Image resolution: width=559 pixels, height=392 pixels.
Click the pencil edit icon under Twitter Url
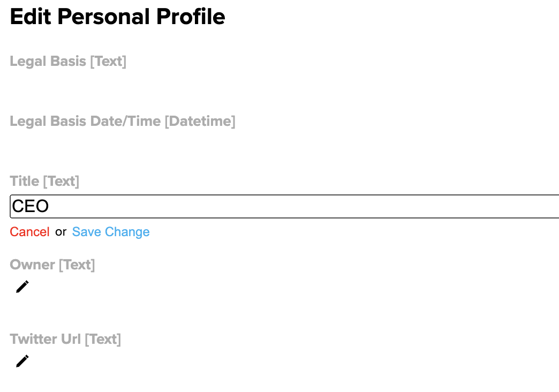coord(22,361)
